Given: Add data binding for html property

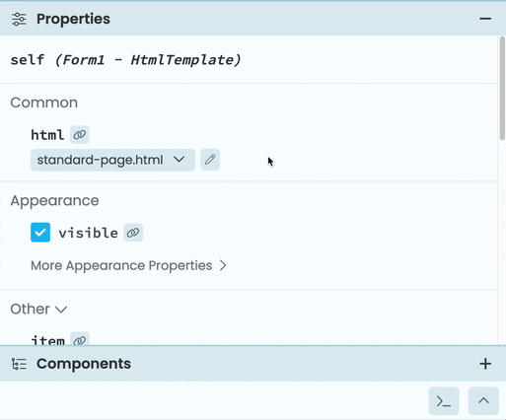Looking at the screenshot, I should coord(80,135).
